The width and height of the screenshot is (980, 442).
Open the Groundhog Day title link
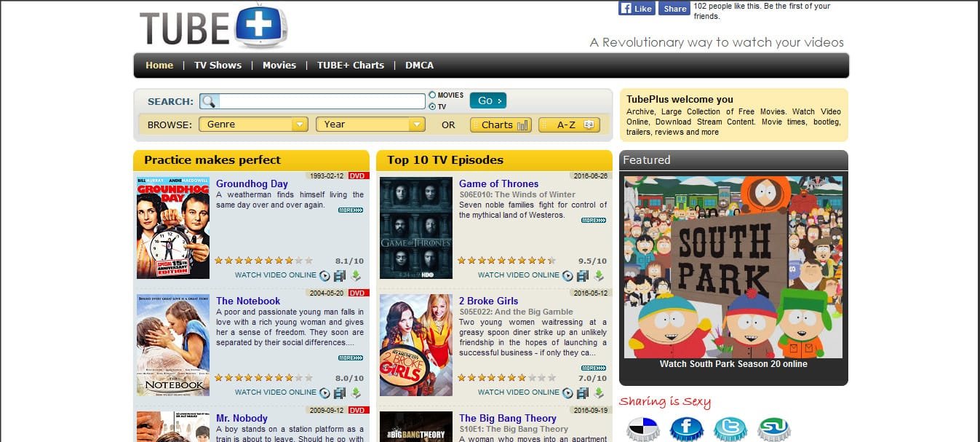(x=252, y=183)
